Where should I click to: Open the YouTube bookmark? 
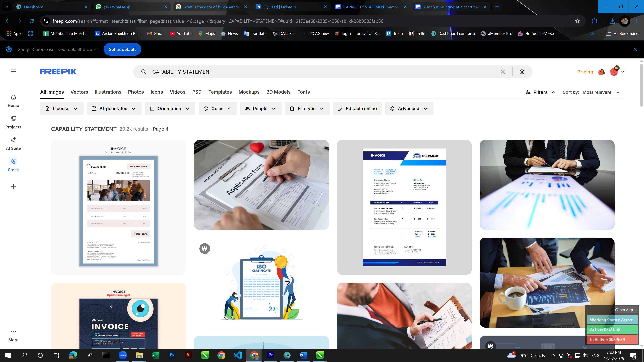click(181, 34)
